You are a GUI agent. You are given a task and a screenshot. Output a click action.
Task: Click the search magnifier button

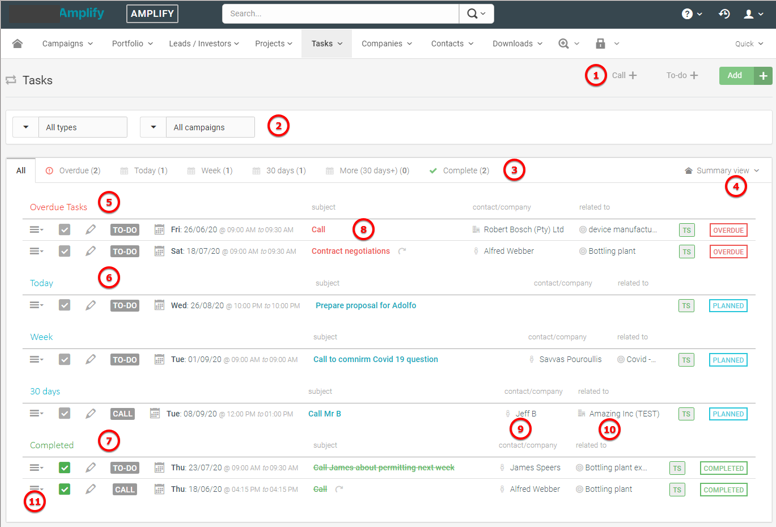(x=476, y=14)
